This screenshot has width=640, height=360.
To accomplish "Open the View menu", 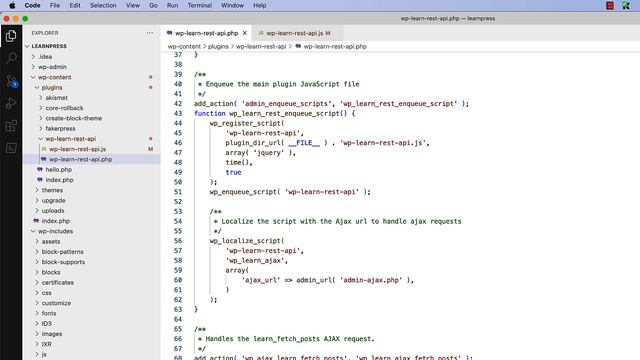I will point(133,5).
